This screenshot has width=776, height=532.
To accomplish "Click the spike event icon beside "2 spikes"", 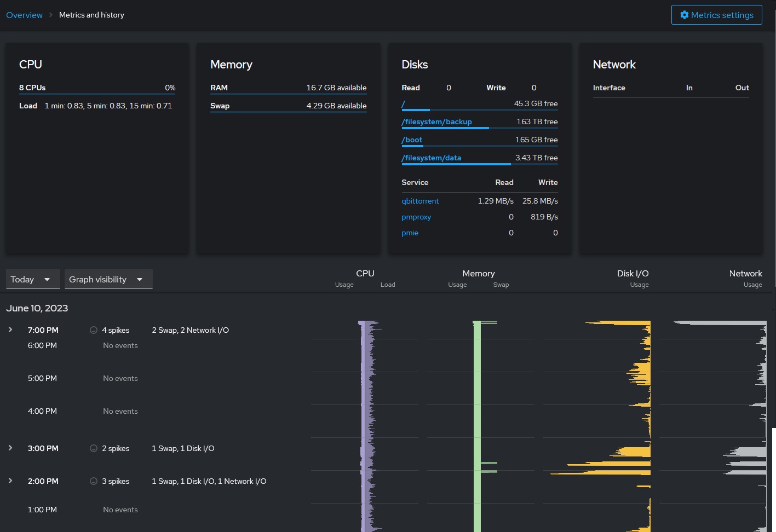I will (x=93, y=448).
